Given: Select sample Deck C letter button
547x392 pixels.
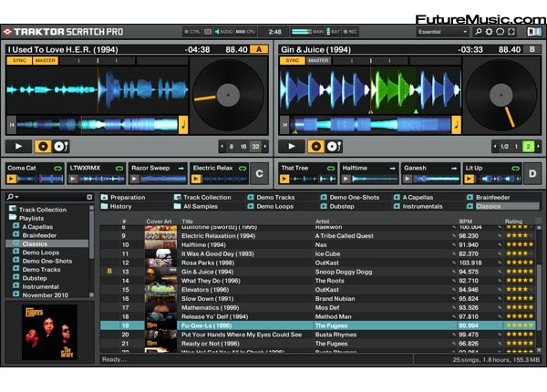Looking at the screenshot, I should (x=259, y=174).
